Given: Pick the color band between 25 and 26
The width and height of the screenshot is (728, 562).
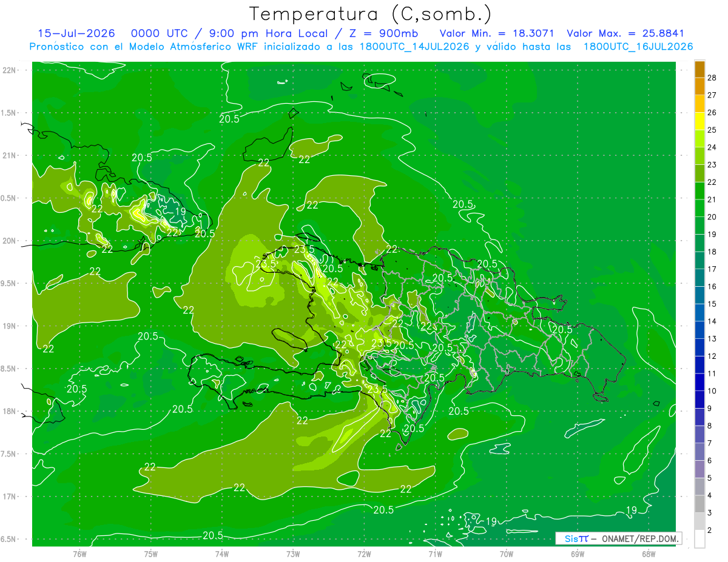Looking at the screenshot, I should 699,121.
